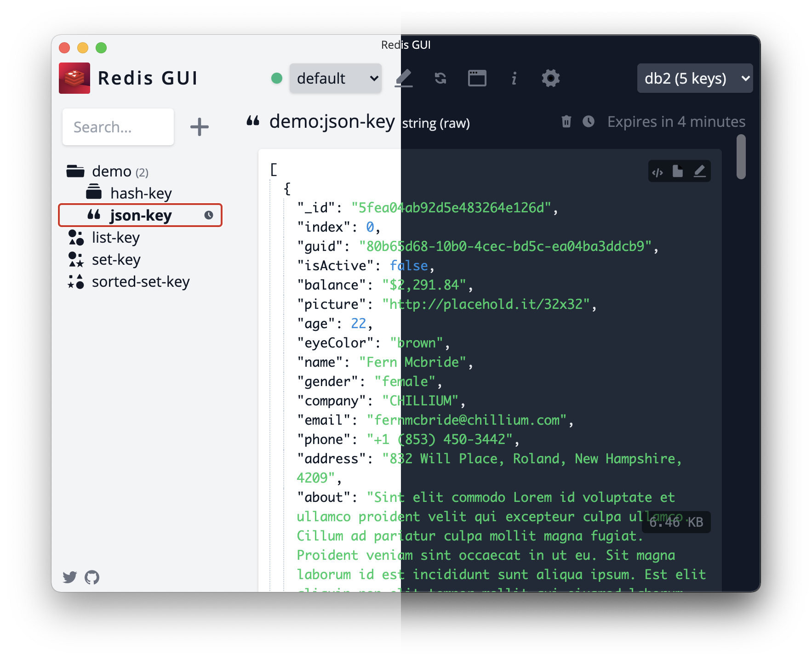Select the hash-key entry
The height and width of the screenshot is (660, 812).
(140, 193)
